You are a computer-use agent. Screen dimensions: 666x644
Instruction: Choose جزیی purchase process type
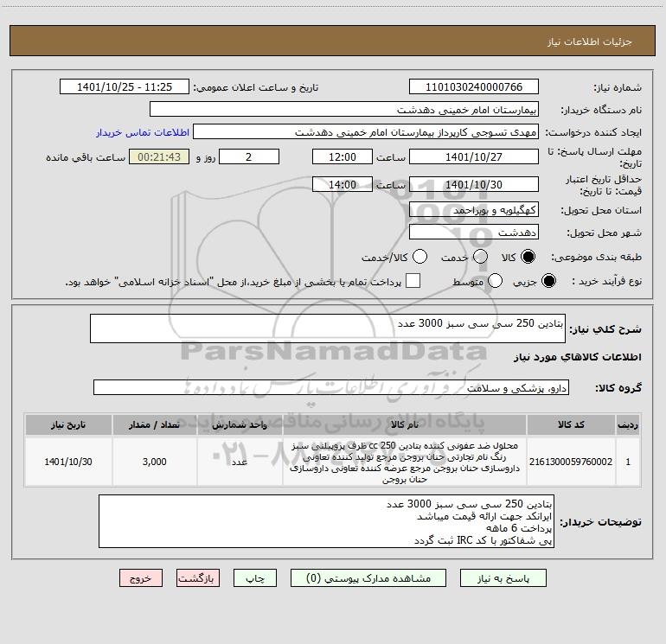(x=548, y=281)
